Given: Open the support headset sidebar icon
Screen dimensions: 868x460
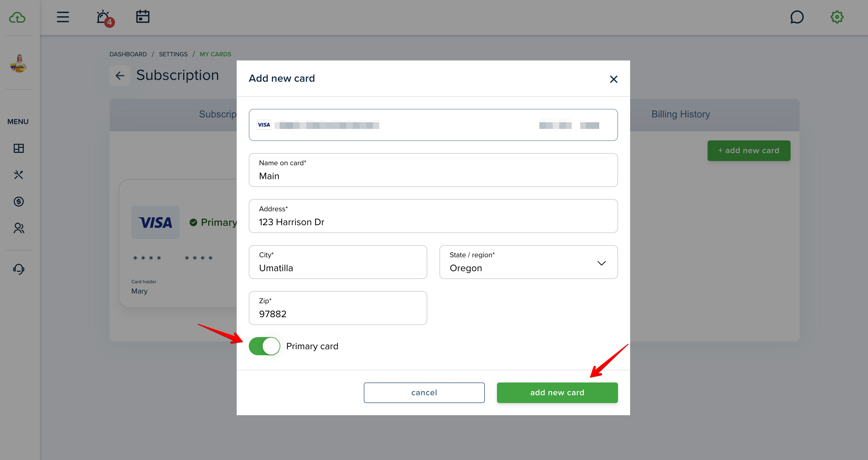Looking at the screenshot, I should [x=19, y=269].
